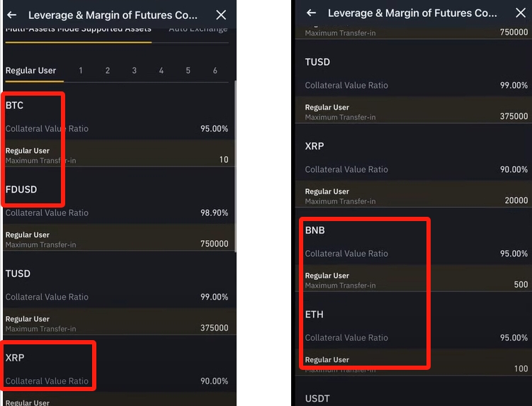Select VIP tier 1 tab
Image resolution: width=532 pixels, height=406 pixels.
pyautogui.click(x=81, y=70)
